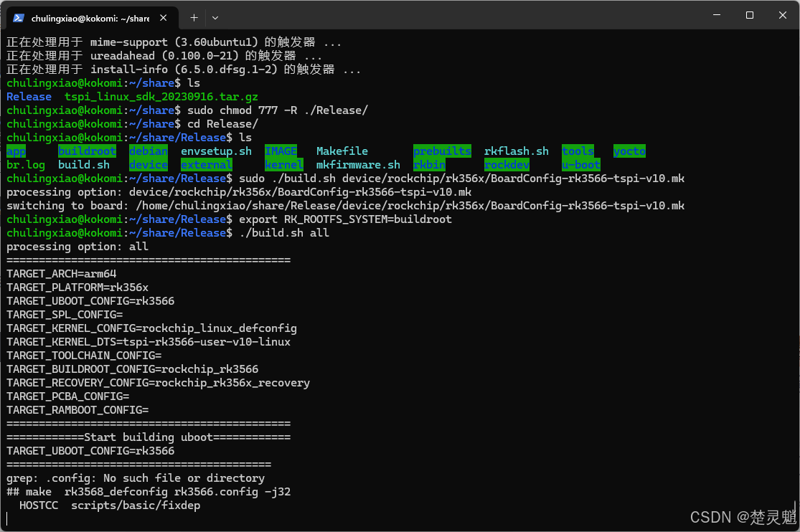Click 'rkflash.sh' in the listing
This screenshot has width=800, height=532.
click(517, 151)
